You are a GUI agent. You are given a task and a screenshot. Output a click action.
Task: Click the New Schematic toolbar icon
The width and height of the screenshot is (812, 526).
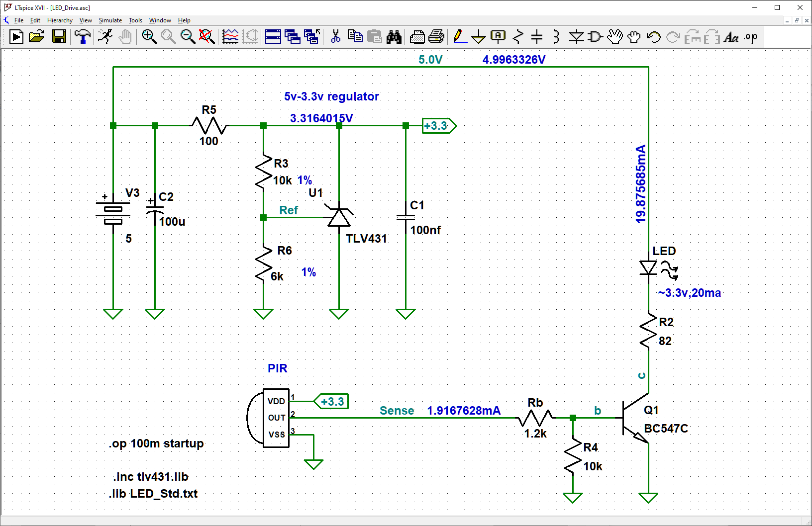pos(16,37)
